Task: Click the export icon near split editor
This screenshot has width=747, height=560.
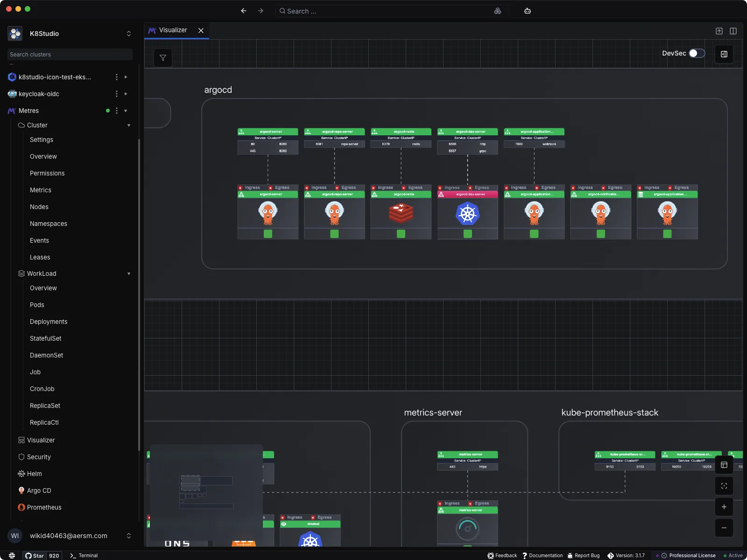Action: pos(719,31)
